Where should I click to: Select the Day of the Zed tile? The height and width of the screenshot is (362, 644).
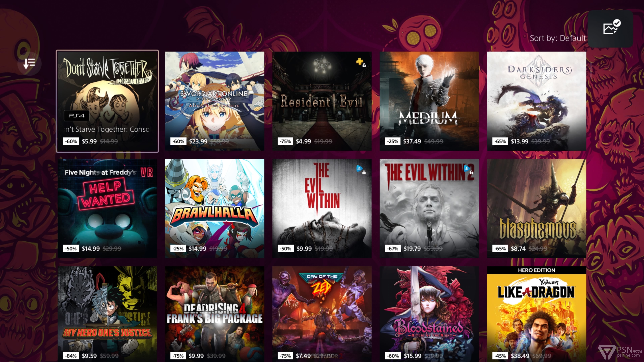click(x=322, y=314)
